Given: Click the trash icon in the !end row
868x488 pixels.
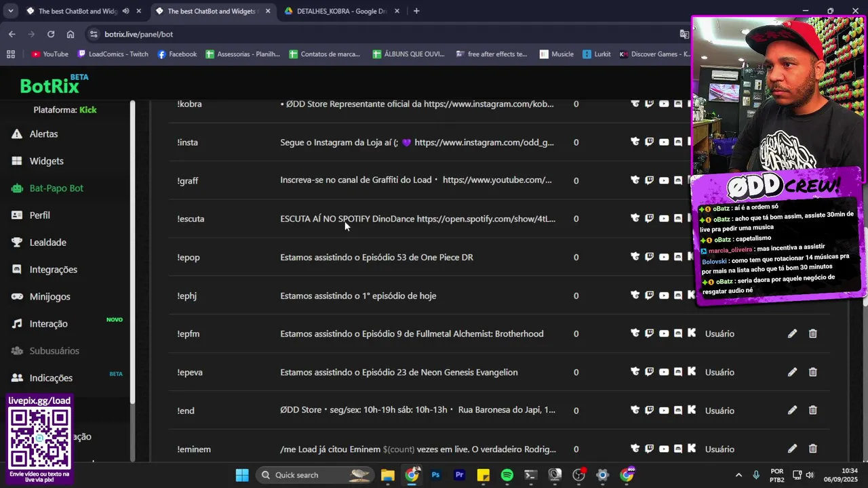Looking at the screenshot, I should (812, 410).
